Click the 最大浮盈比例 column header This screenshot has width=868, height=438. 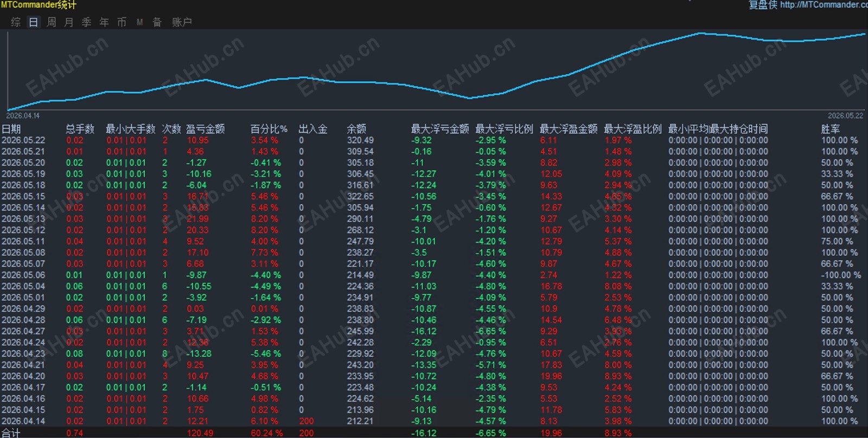click(633, 129)
